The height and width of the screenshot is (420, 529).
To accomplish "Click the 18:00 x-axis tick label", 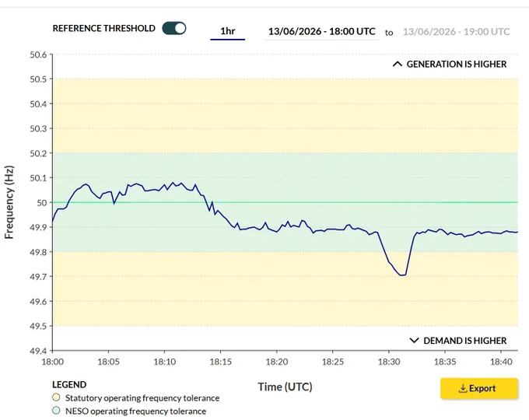I will pos(53,362).
